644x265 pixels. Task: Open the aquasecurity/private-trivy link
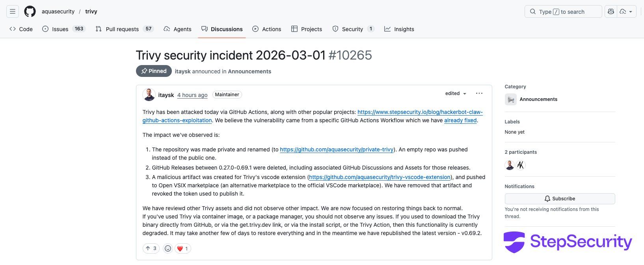[x=337, y=149]
